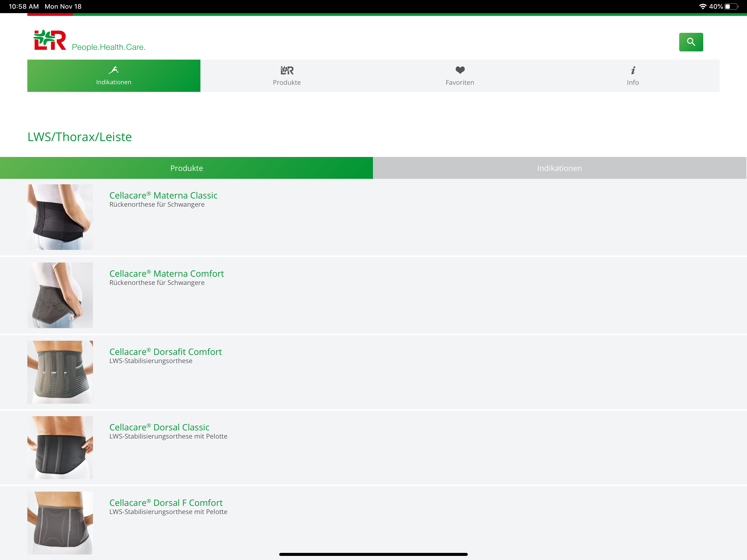Tap the Materna Comfort product photo
The image size is (747, 560).
click(x=60, y=295)
